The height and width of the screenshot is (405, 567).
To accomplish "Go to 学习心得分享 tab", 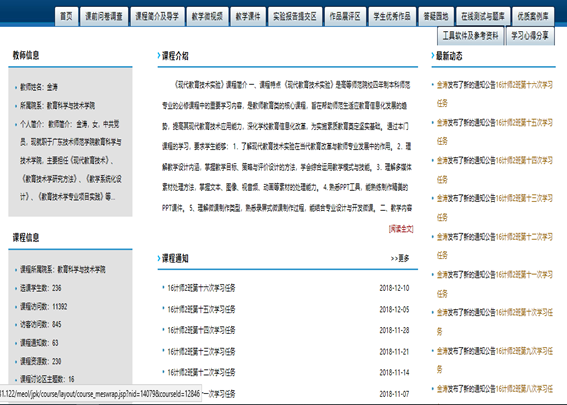I will [530, 36].
